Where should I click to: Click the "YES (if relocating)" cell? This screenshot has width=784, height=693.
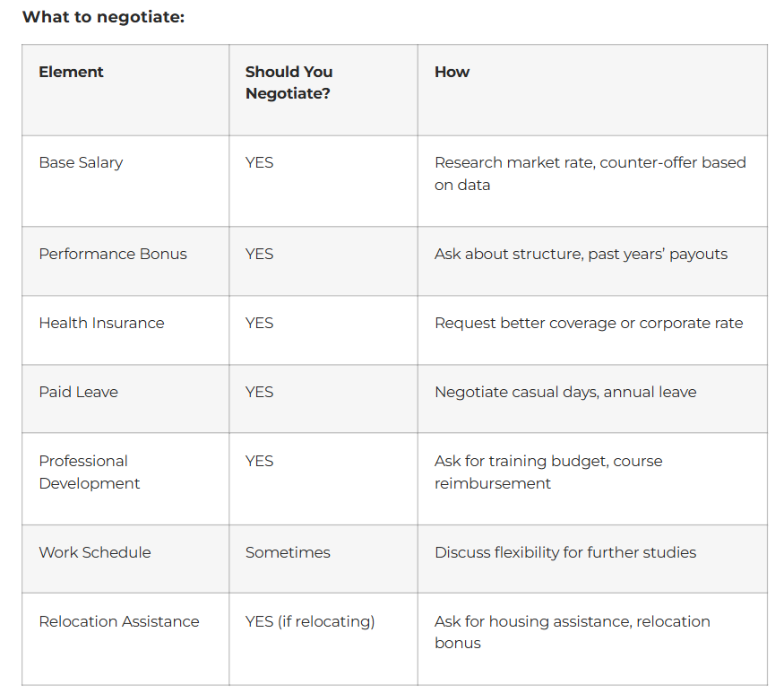(310, 621)
